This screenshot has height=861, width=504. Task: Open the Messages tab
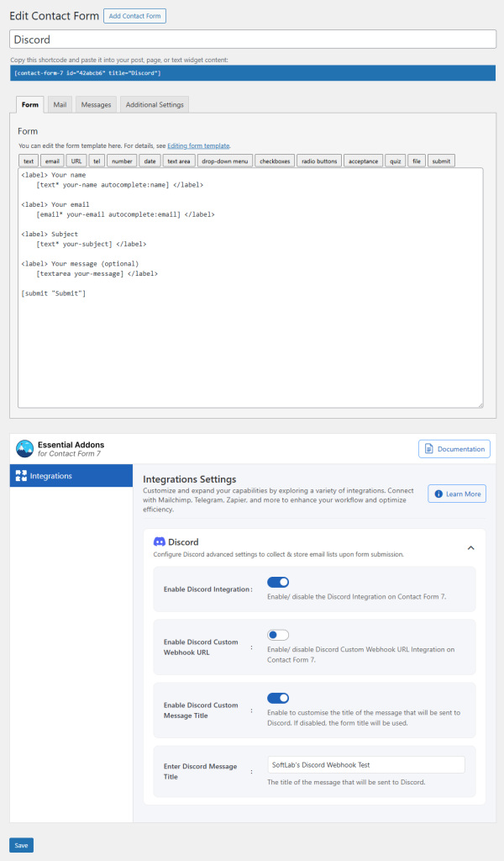coord(96,104)
